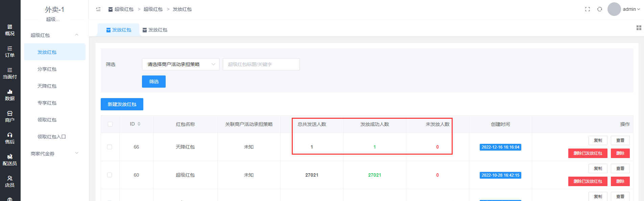This screenshot has width=644, height=201.
Task: Toggle fullscreen mode icon in top bar
Action: click(588, 9)
